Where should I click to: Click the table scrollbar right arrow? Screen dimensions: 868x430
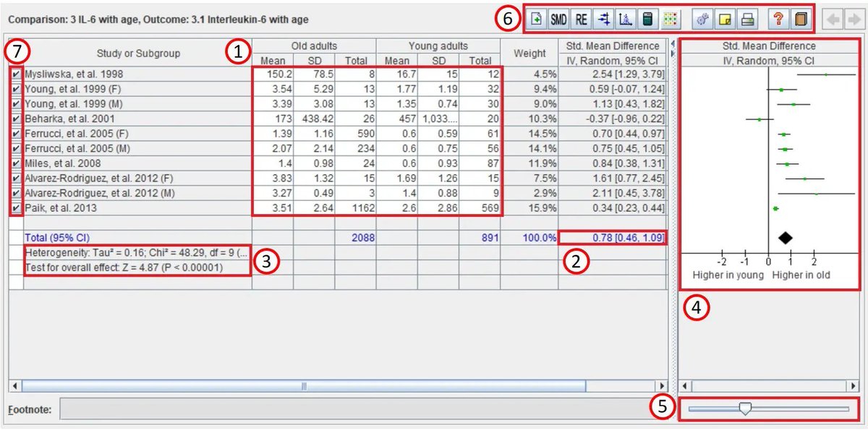coord(660,385)
